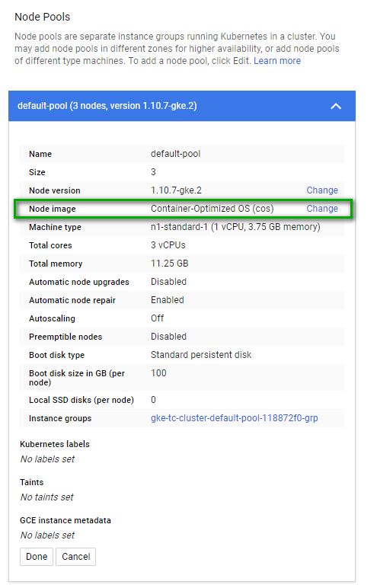Viewport: 377px width, 588px height.
Task: Click Change next to Node version
Action: (x=322, y=190)
